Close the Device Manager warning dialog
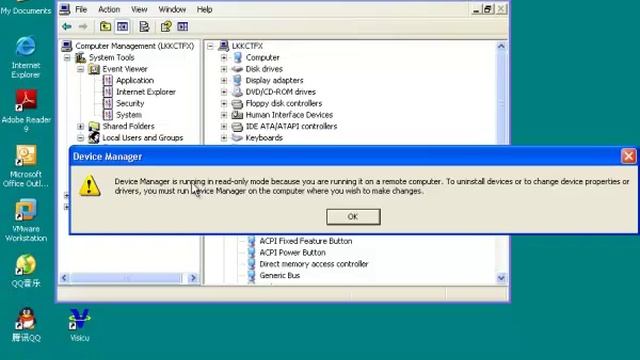This screenshot has height=360, width=640. coord(628,156)
